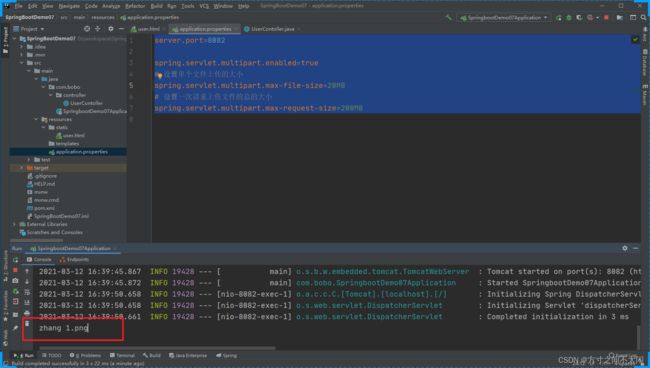Open the Build tool window
The height and width of the screenshot is (368, 650).
click(152, 356)
